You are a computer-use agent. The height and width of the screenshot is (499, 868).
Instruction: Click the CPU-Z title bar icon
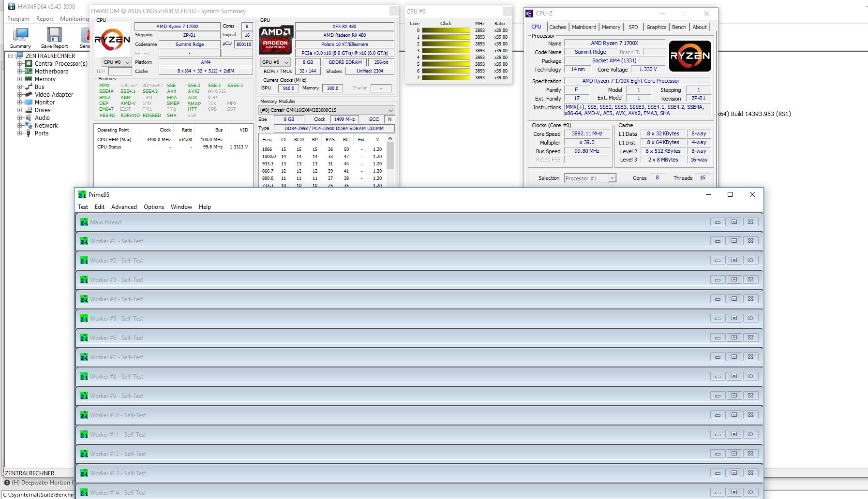coord(529,14)
